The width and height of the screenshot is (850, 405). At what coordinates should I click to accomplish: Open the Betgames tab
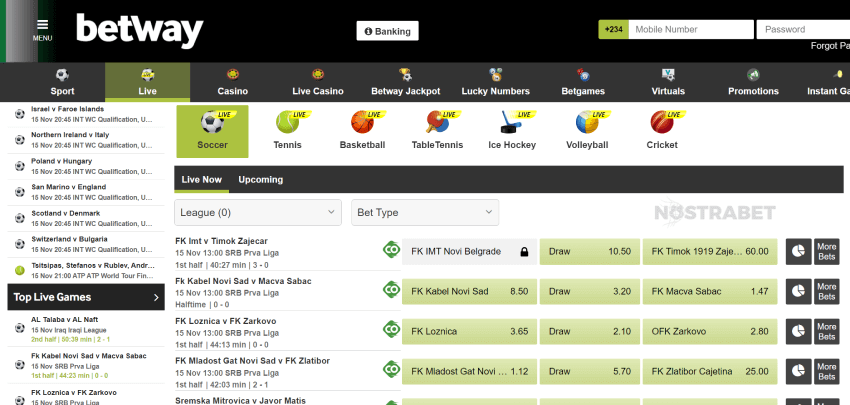coord(583,82)
